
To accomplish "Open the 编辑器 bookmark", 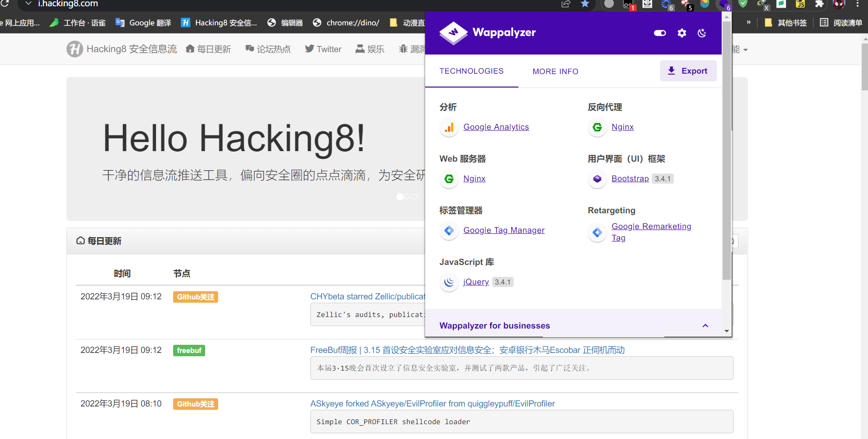I will tap(285, 22).
